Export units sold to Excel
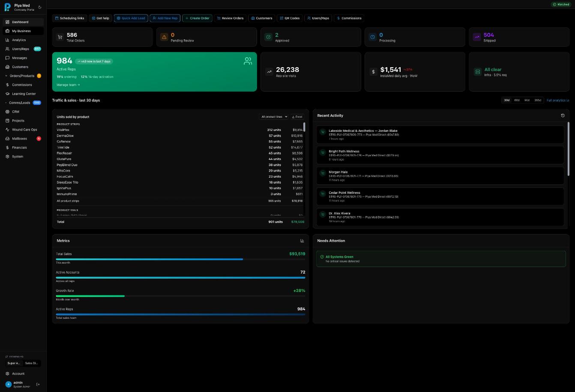Viewport: 575px width, 392px height. tap(297, 117)
